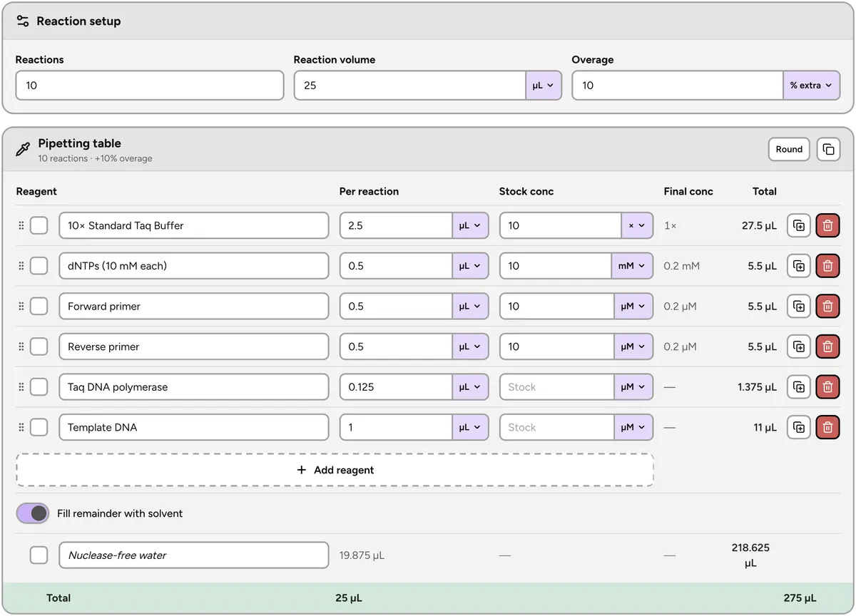
Task: Duplicate the Taq DNA polymerase row
Action: point(799,387)
